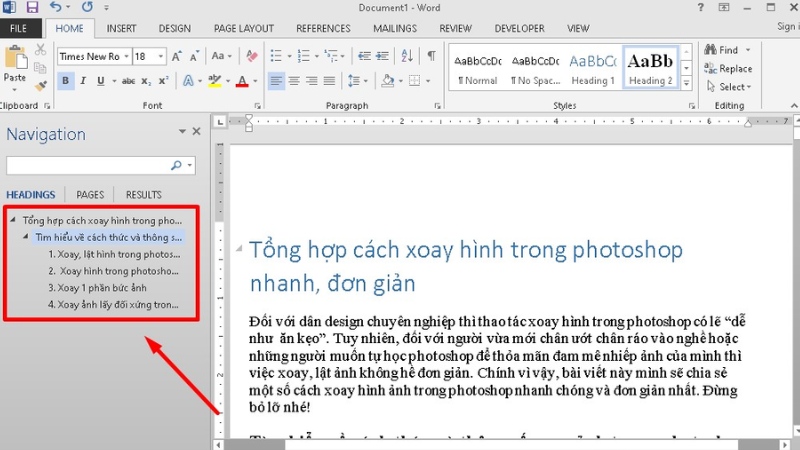Switch to the DESIGN tab

(174, 29)
